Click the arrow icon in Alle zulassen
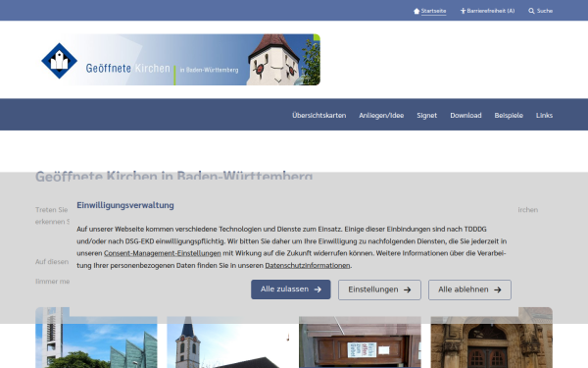The height and width of the screenshot is (368, 588). tap(318, 289)
